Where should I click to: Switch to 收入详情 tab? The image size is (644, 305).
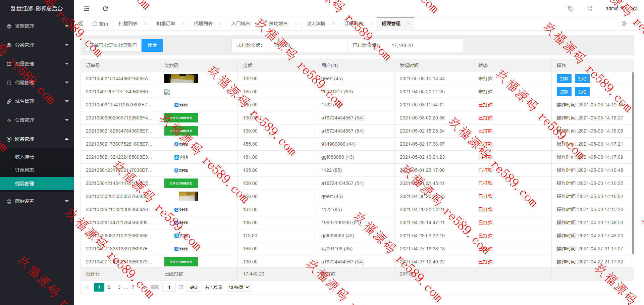(x=316, y=23)
